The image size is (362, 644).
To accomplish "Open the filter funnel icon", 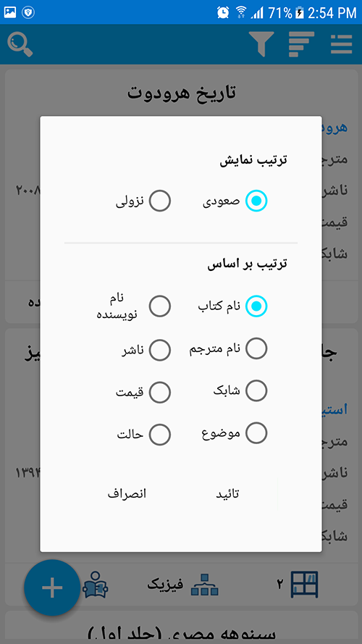I will (x=261, y=43).
